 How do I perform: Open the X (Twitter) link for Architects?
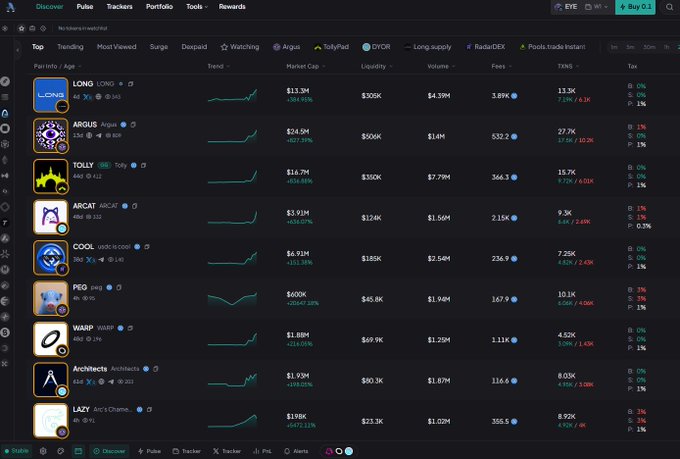pos(90,382)
